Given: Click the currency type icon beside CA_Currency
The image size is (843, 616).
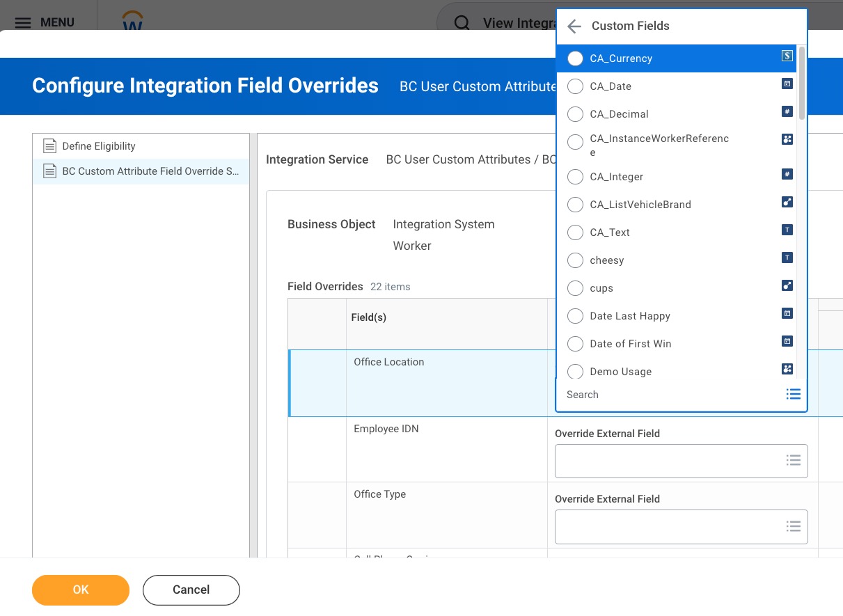Looking at the screenshot, I should (x=787, y=56).
